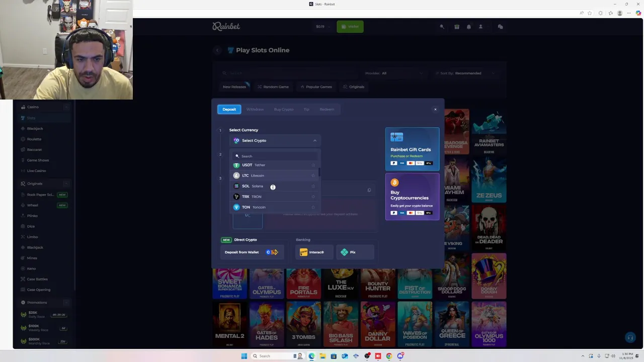Open notifications bell icon

click(x=469, y=27)
